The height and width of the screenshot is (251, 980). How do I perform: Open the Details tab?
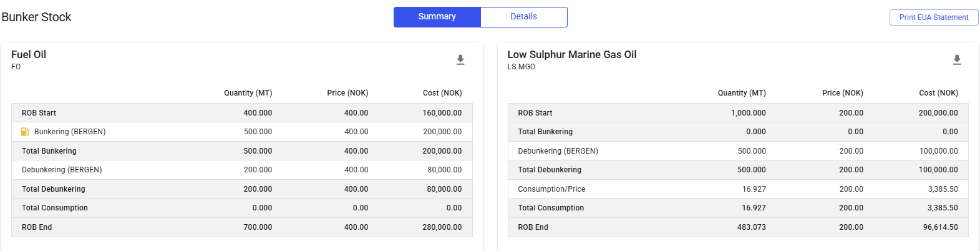click(523, 17)
